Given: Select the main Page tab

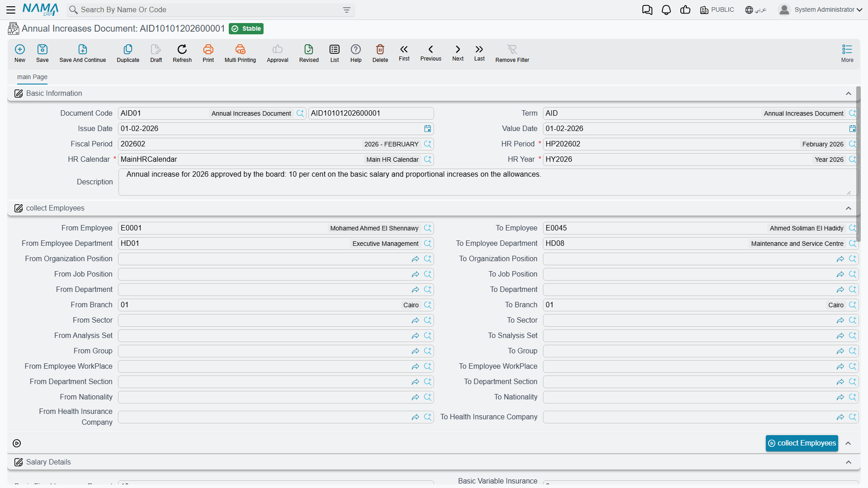Looking at the screenshot, I should tap(32, 77).
